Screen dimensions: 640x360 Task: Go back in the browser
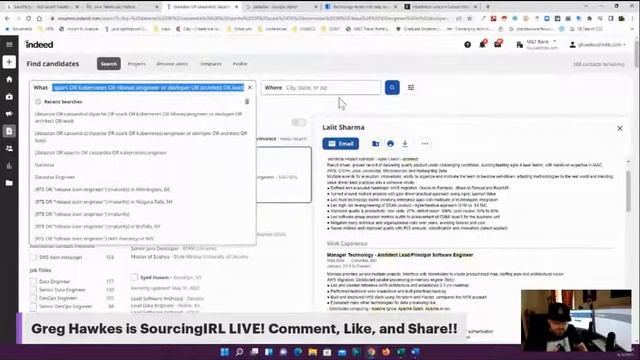(x=7, y=18)
